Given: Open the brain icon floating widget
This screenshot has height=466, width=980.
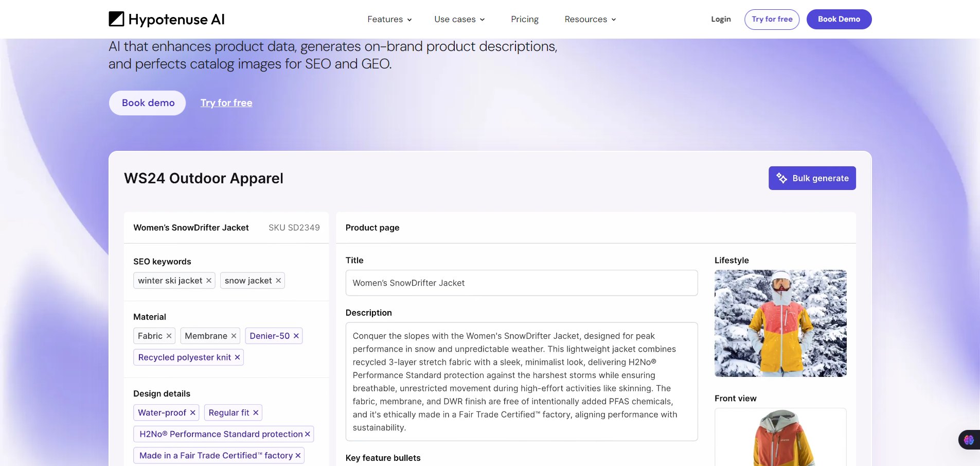Looking at the screenshot, I should coord(969,440).
